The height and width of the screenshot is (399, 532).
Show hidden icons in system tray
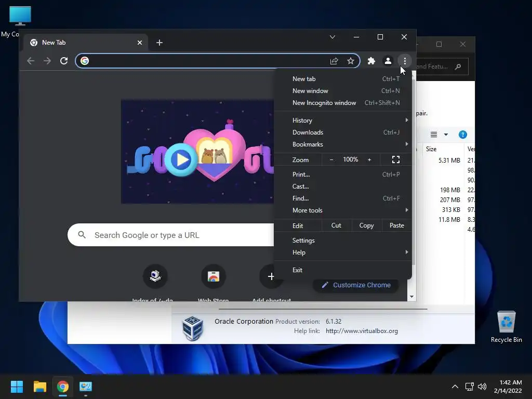point(455,387)
